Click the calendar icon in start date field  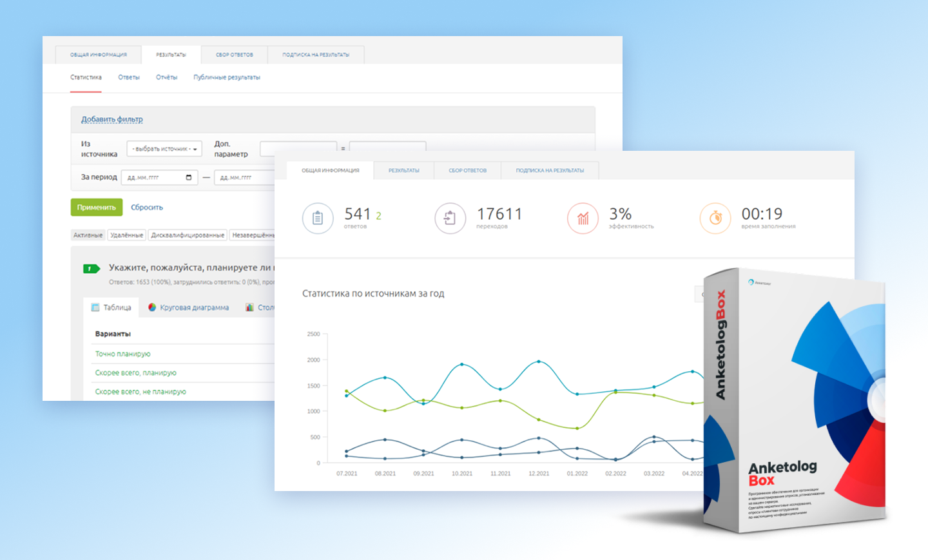[x=189, y=177]
